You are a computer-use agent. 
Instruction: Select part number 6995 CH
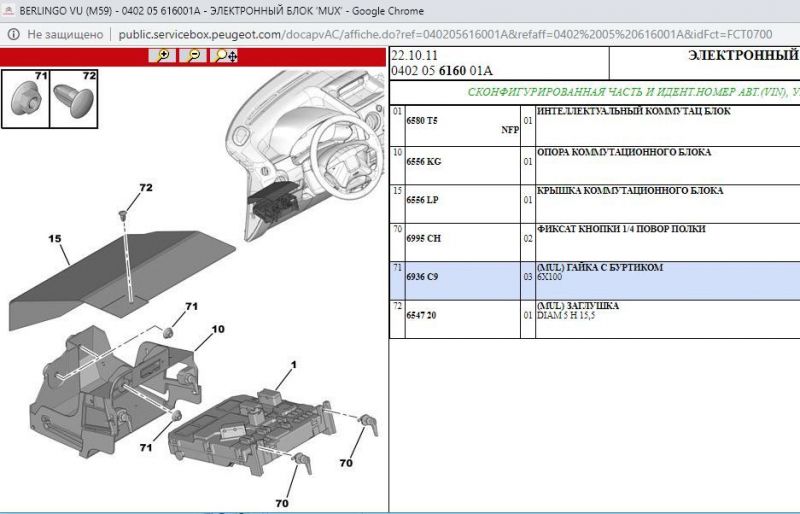pyautogui.click(x=423, y=238)
